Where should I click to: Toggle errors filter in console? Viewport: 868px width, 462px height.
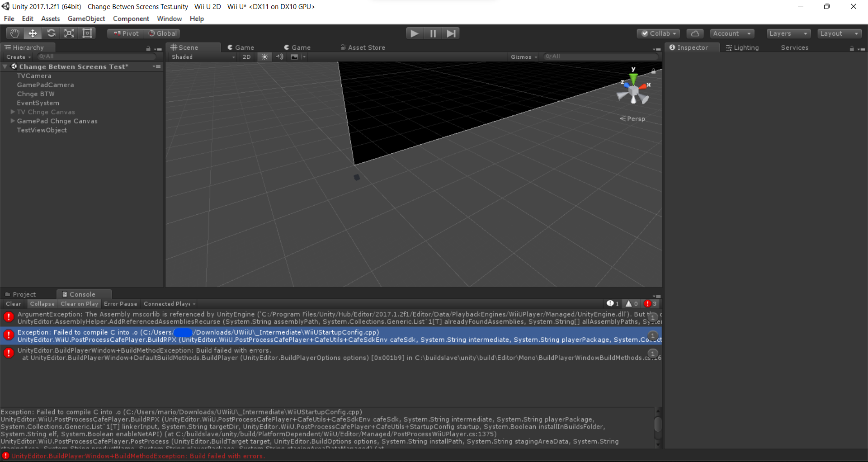[x=651, y=304]
